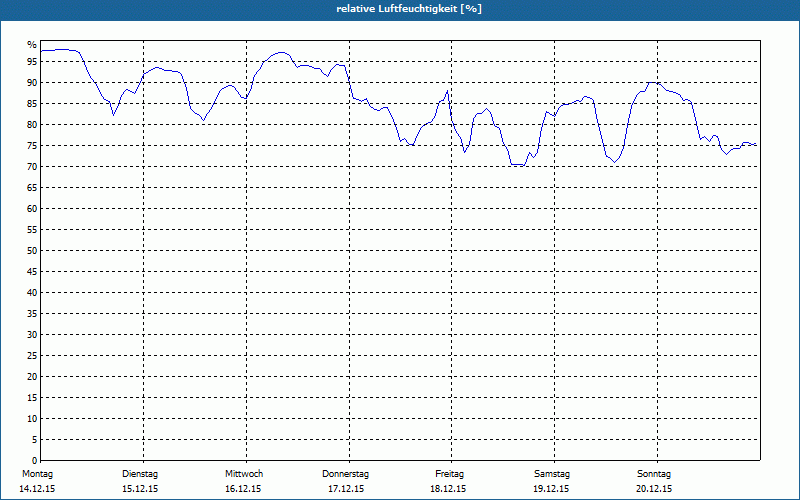The height and width of the screenshot is (500, 800).
Task: Click the date '17.12.15'
Action: (x=346, y=489)
